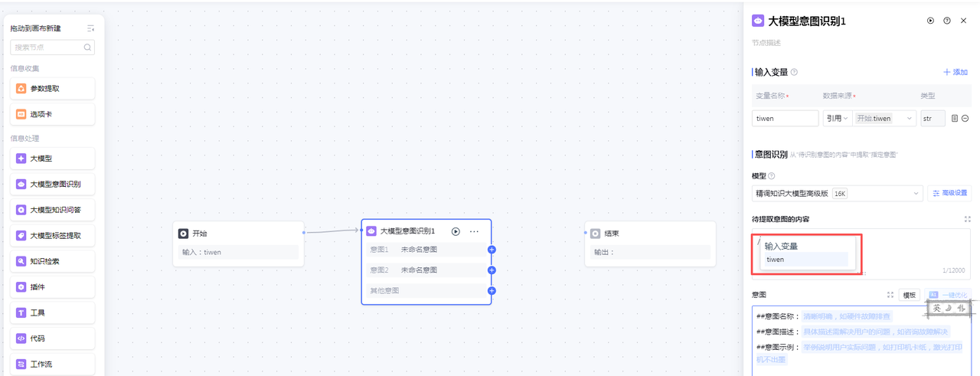Click the help icon in panel header
Screen dimensions: 980x376
[x=947, y=21]
